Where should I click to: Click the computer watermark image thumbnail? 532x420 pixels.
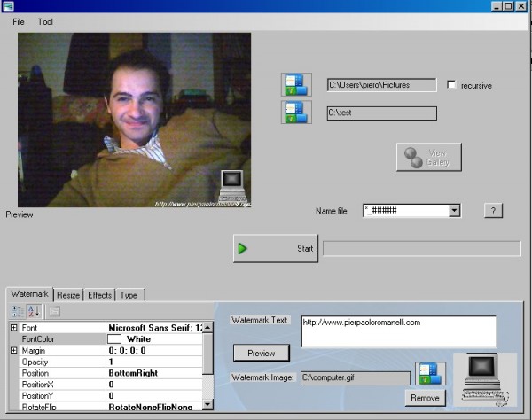click(x=484, y=379)
